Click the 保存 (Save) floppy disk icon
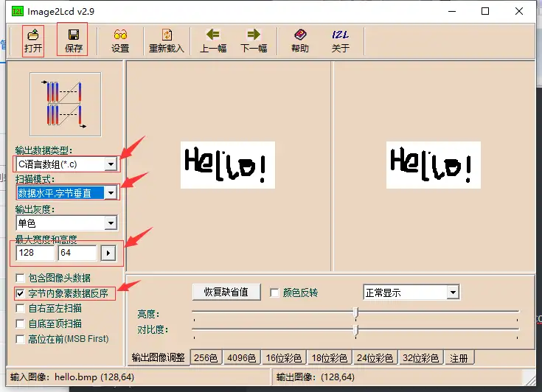The image size is (542, 392). click(x=73, y=39)
